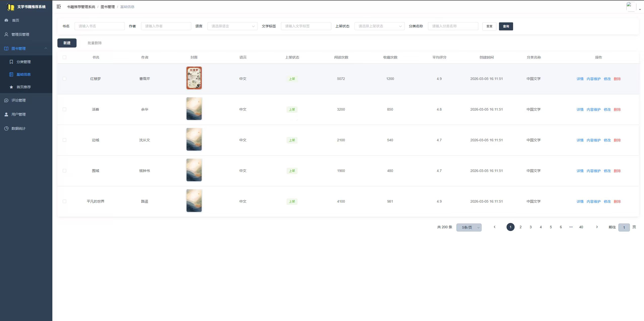
Task: Check the row checkbox for 围城
Action: pos(64,171)
